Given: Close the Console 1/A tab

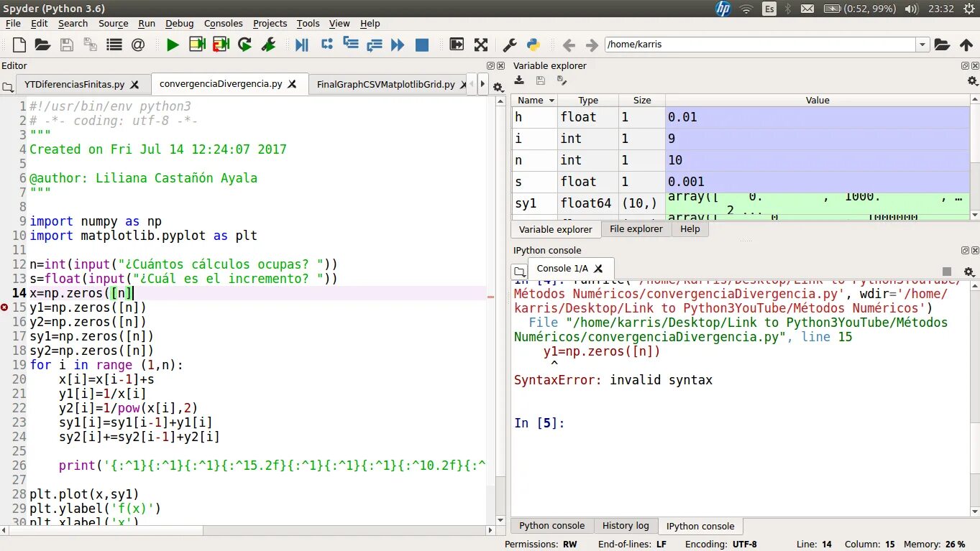Looking at the screenshot, I should [x=598, y=269].
